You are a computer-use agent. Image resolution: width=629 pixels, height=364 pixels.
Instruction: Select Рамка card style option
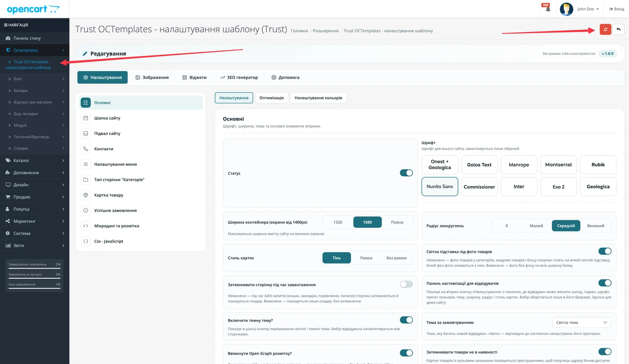(366, 258)
